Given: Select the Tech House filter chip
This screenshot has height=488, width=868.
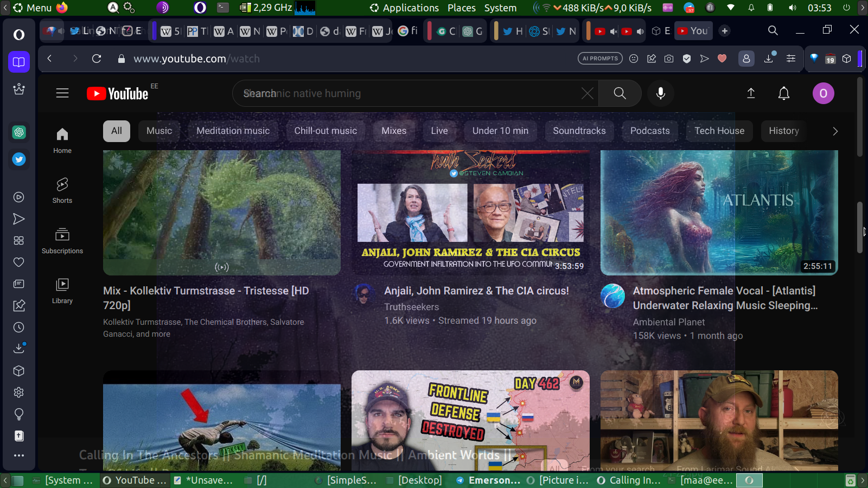Looking at the screenshot, I should click(x=719, y=131).
